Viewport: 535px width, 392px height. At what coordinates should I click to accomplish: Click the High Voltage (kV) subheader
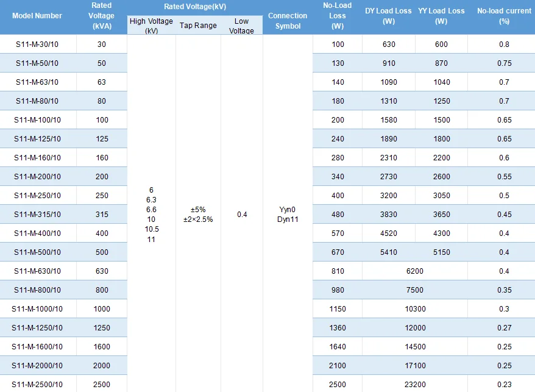(151, 26)
